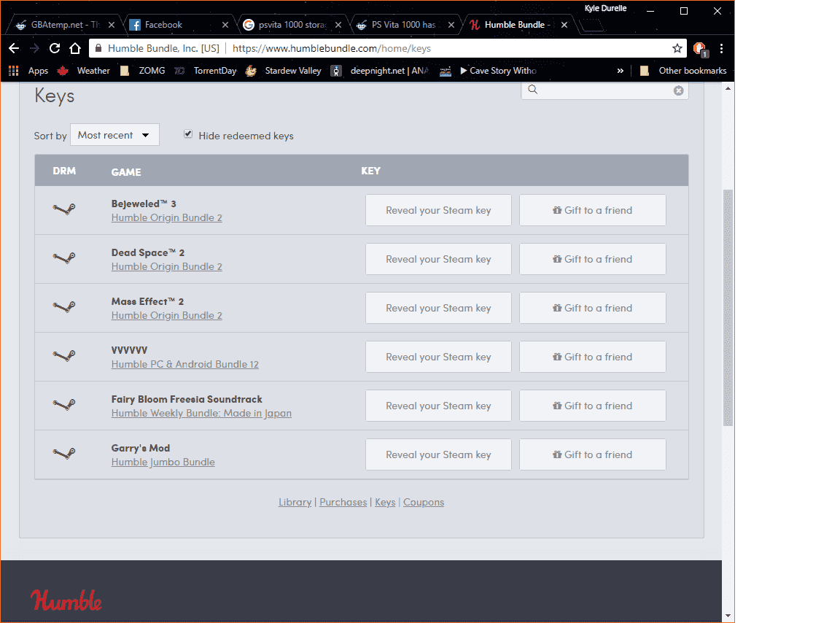Click the keys search field
840x623 pixels.
(604, 90)
